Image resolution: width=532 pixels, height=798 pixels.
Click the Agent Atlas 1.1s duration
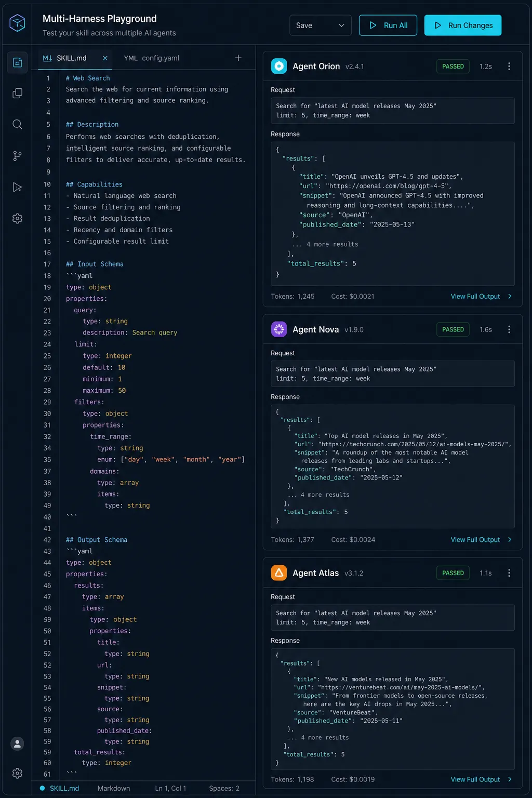[x=485, y=573]
